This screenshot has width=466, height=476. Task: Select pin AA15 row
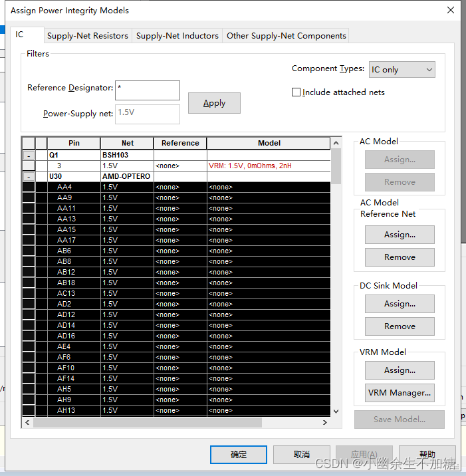[176, 229]
